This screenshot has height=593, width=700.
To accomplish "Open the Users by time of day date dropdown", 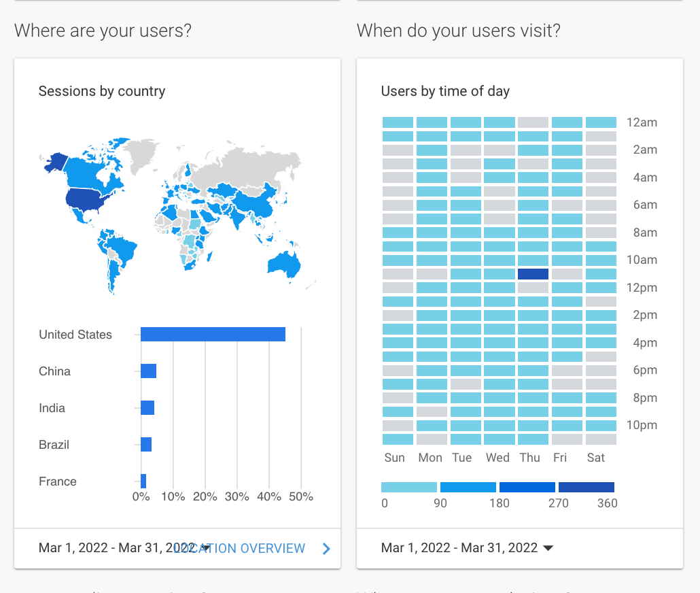I will pos(548,548).
